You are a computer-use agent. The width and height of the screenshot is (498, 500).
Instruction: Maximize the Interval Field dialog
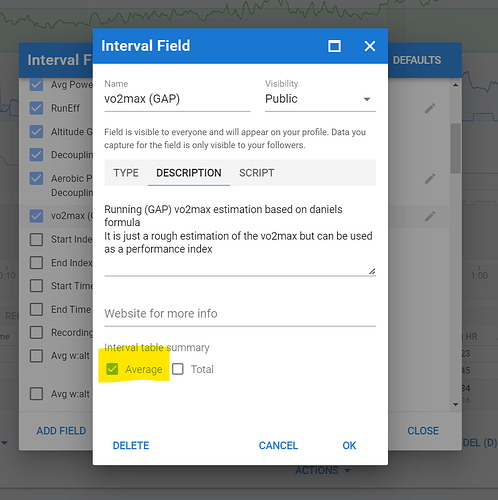334,46
